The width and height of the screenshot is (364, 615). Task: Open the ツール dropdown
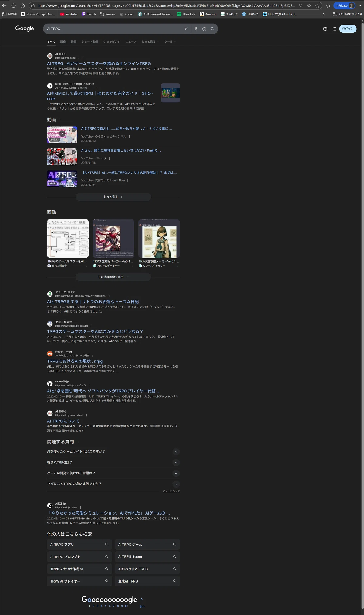click(170, 42)
